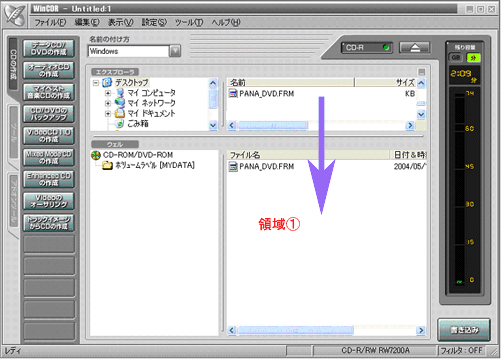
Task: Open the 名前の付け方 Windows dropdown
Action: pyautogui.click(x=175, y=51)
